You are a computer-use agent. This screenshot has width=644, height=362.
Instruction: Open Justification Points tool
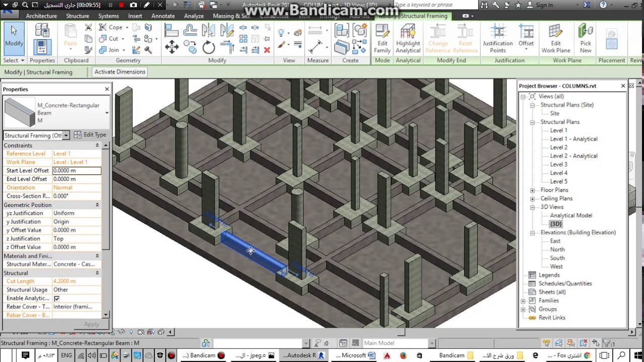pyautogui.click(x=498, y=39)
